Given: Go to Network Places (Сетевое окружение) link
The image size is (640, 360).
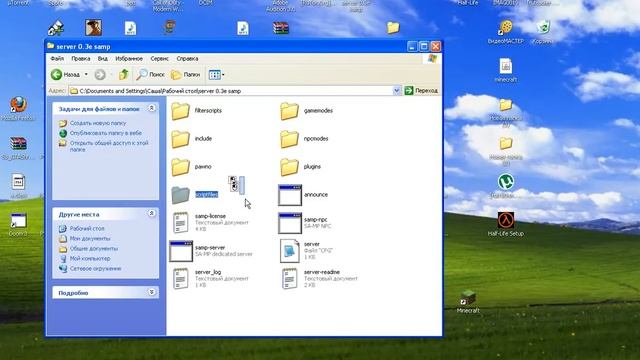Looking at the screenshot, I should pyautogui.click(x=96, y=269).
